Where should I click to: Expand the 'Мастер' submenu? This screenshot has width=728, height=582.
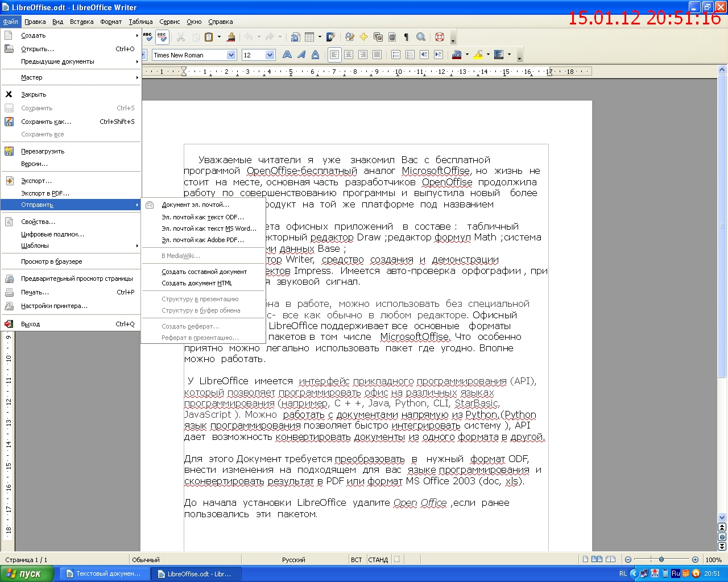[x=71, y=77]
